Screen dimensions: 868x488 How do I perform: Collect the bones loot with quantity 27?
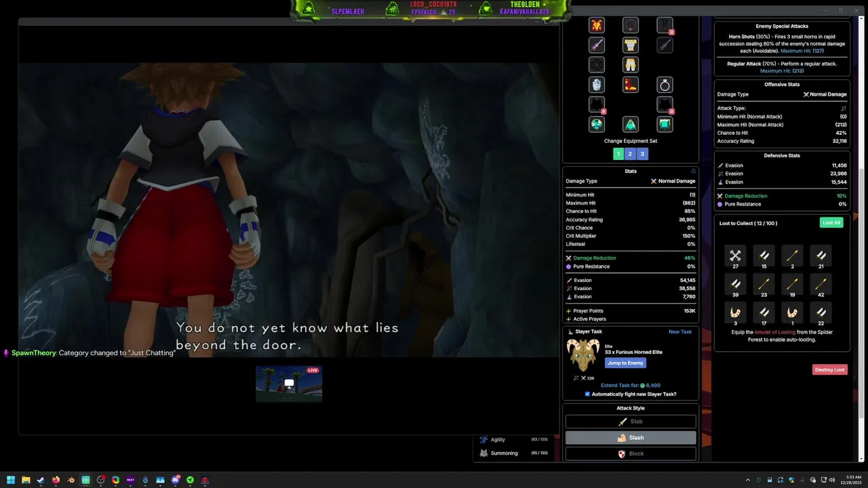tap(735, 256)
